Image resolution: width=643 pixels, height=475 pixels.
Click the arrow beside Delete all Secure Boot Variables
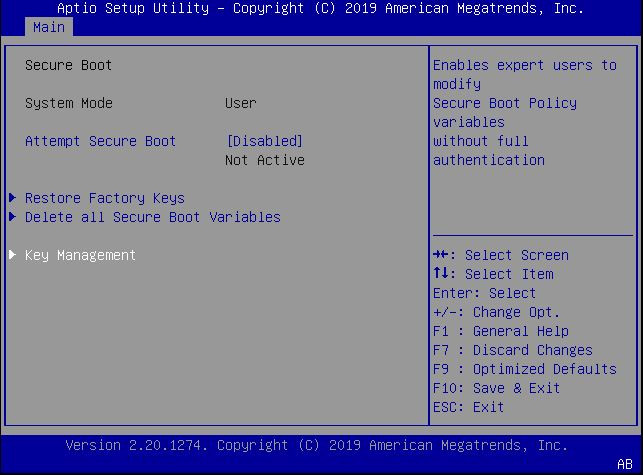pyautogui.click(x=12, y=217)
